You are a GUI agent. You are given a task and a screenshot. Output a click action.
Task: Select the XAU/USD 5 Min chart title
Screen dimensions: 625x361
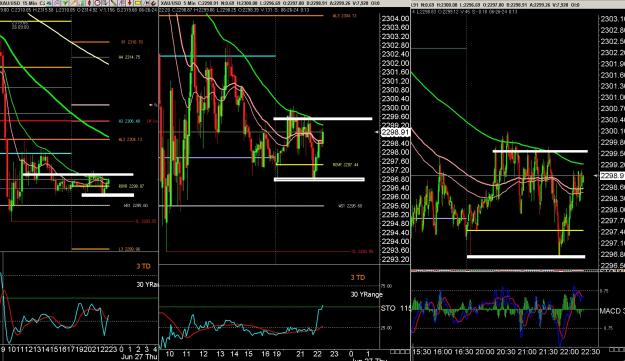tap(177, 3)
